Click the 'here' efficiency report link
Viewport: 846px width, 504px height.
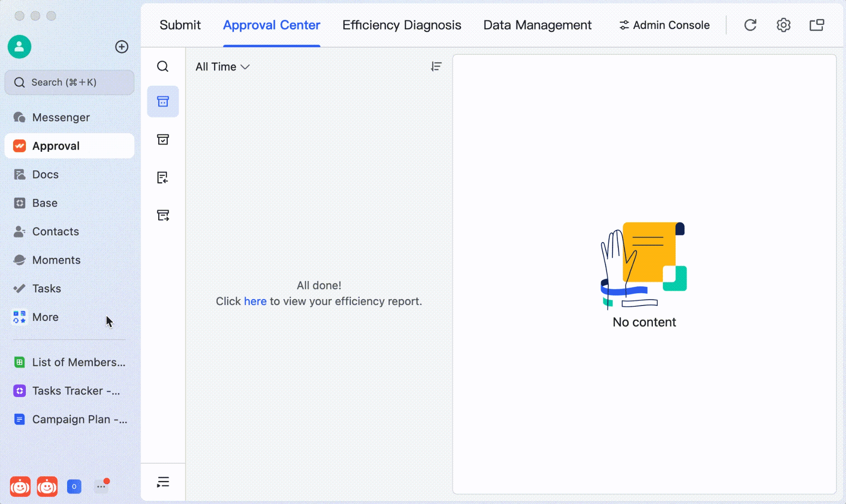point(255,301)
